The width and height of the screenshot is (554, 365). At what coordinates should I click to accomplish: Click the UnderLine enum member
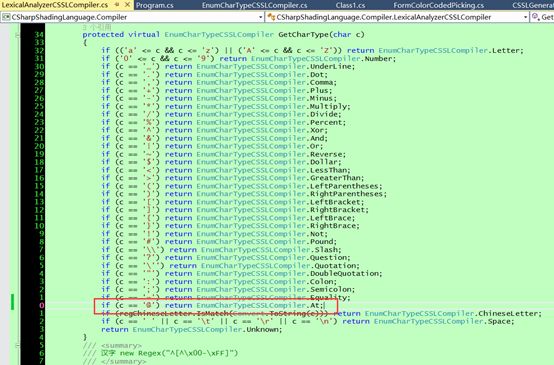(330, 66)
